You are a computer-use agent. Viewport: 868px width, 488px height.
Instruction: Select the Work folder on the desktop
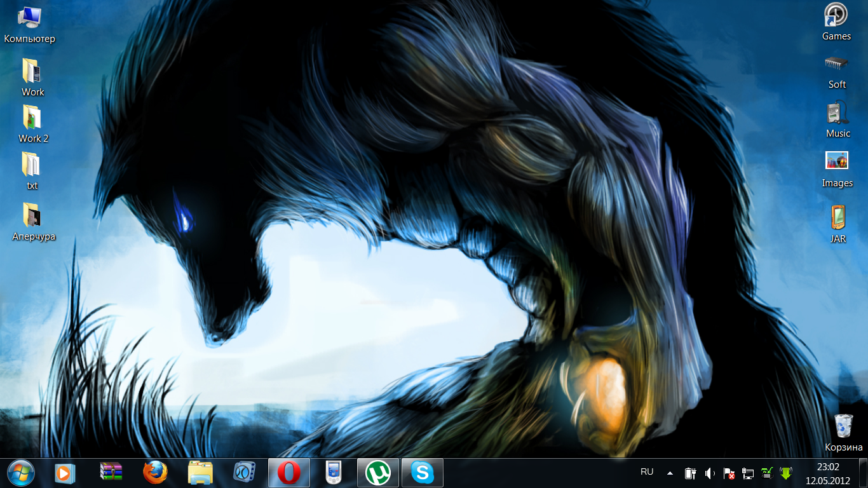coord(32,77)
